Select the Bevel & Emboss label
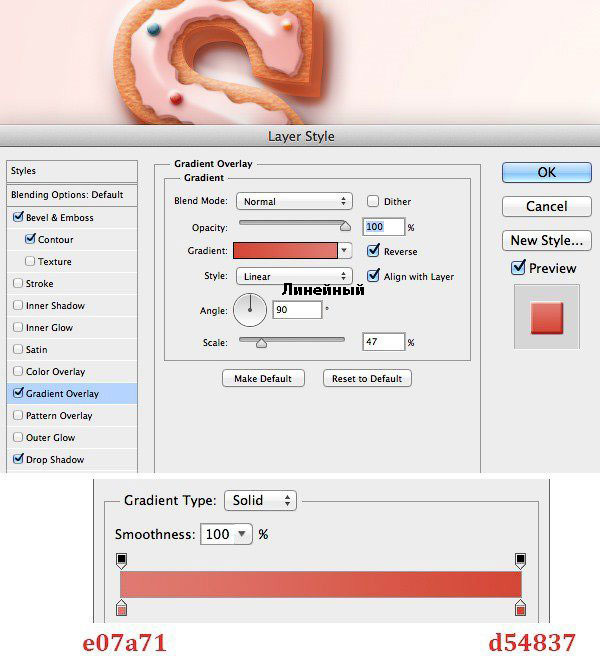 pyautogui.click(x=59, y=217)
